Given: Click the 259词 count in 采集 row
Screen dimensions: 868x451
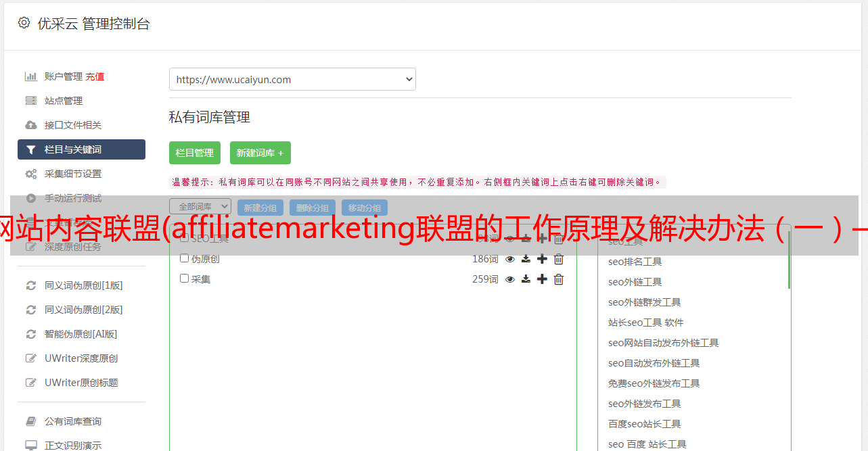Looking at the screenshot, I should tap(485, 279).
